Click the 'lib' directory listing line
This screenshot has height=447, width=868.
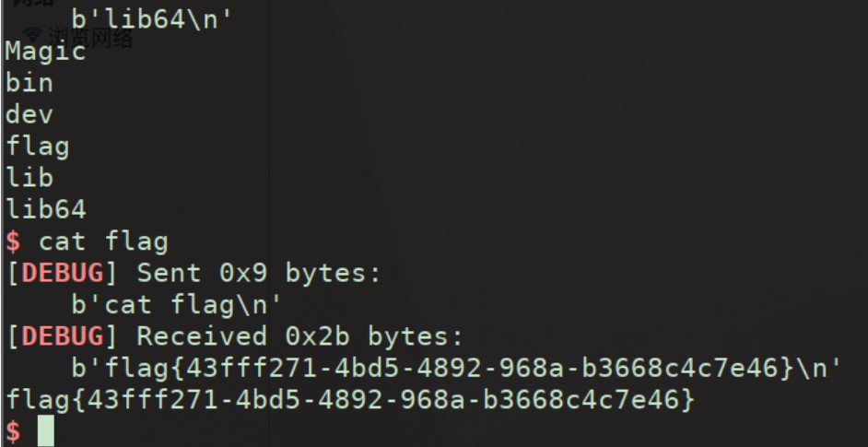tap(29, 179)
